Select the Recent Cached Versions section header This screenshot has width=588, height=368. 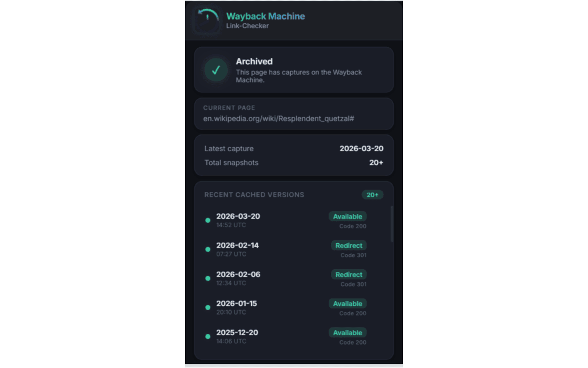[254, 195]
